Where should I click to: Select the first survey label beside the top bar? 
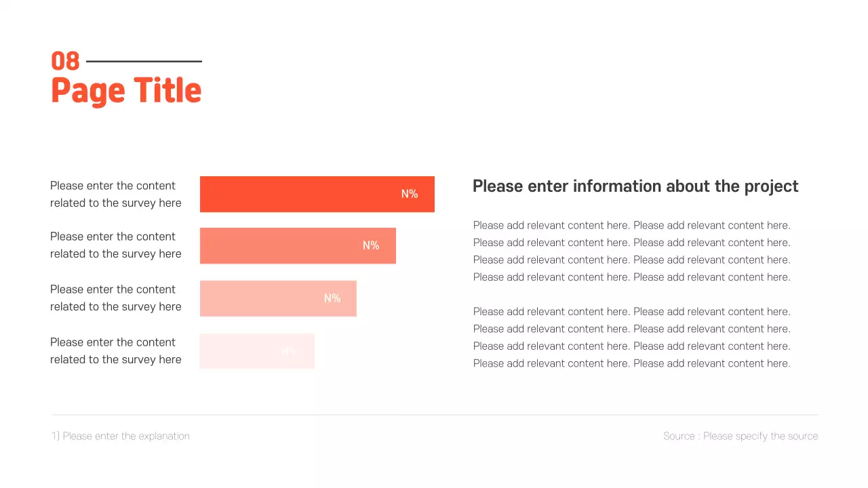click(x=116, y=195)
